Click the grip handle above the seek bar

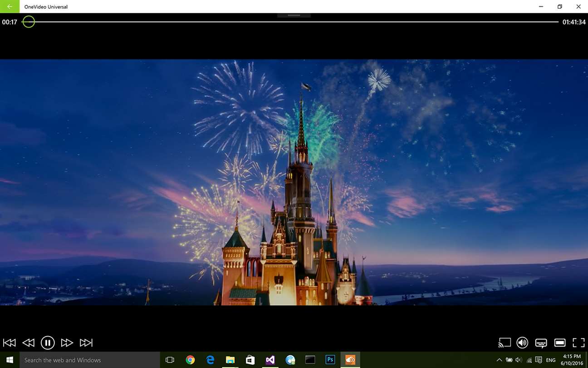coord(294,15)
